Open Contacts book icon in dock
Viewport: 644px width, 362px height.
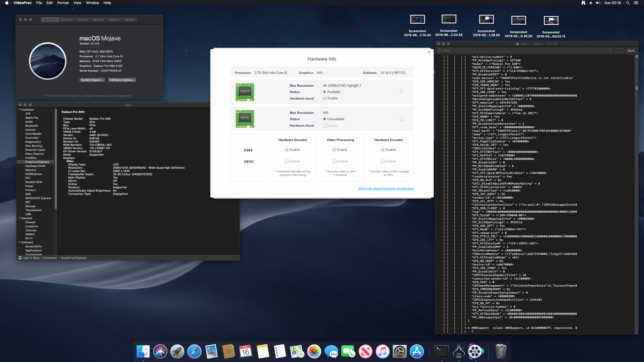tap(228, 351)
